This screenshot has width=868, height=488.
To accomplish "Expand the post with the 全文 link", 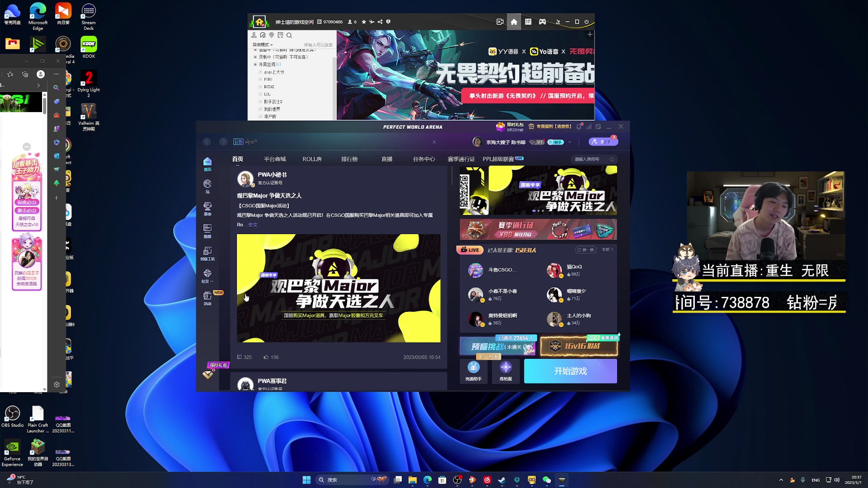I will pyautogui.click(x=253, y=225).
